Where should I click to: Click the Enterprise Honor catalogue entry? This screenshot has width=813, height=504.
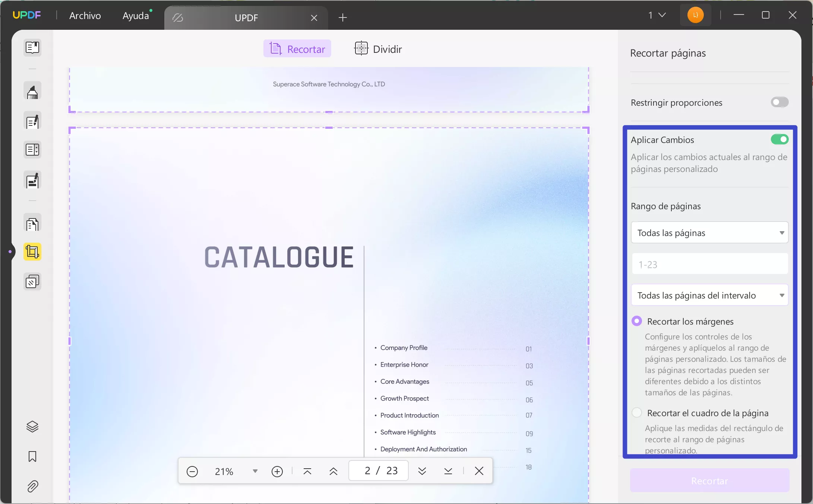(404, 364)
